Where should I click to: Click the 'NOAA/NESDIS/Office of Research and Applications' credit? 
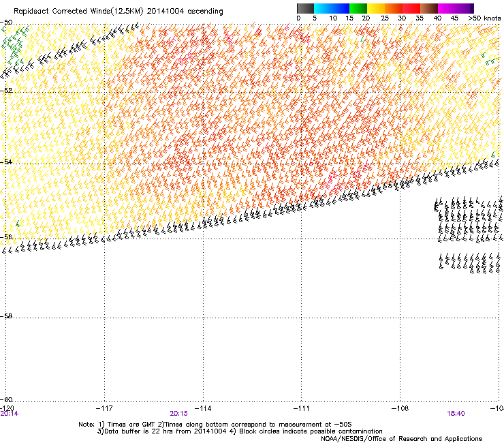pos(401,439)
